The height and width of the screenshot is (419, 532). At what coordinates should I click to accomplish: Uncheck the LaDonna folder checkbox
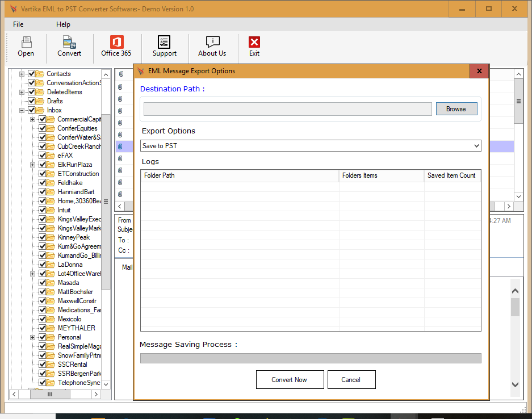[43, 265]
